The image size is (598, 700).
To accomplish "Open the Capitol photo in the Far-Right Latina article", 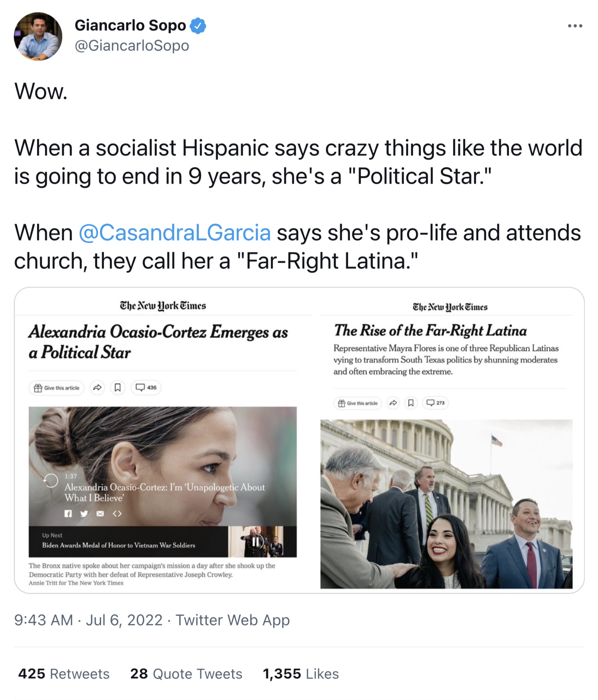I will click(446, 504).
